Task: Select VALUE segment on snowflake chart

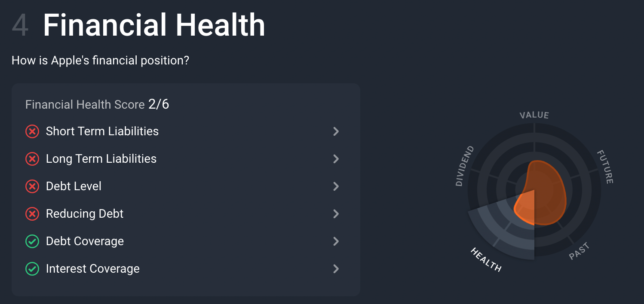Action: (534, 115)
